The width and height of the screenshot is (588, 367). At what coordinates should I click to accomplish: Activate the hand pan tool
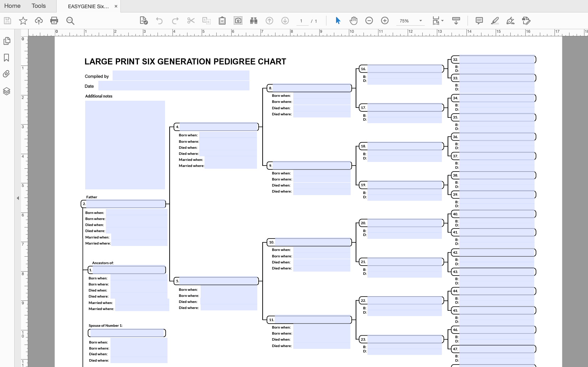click(x=353, y=21)
